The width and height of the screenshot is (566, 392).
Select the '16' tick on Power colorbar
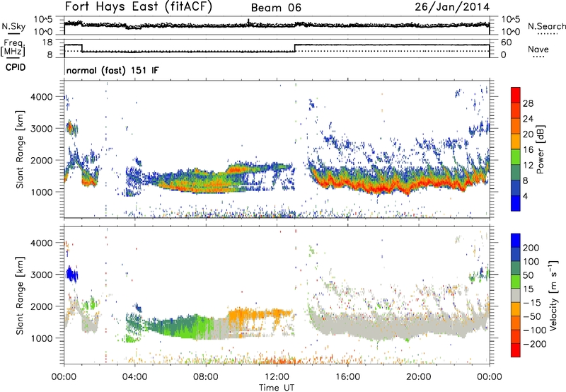pyautogui.click(x=528, y=150)
